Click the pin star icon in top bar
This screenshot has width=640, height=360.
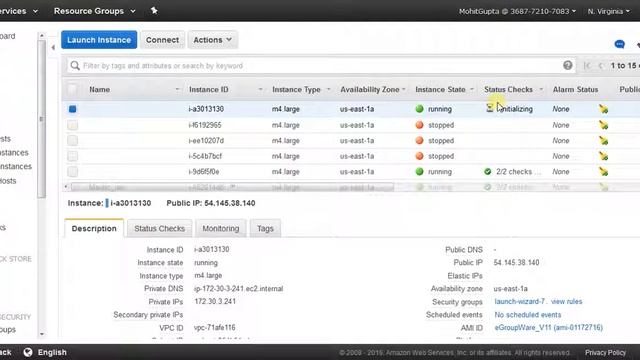tap(154, 11)
